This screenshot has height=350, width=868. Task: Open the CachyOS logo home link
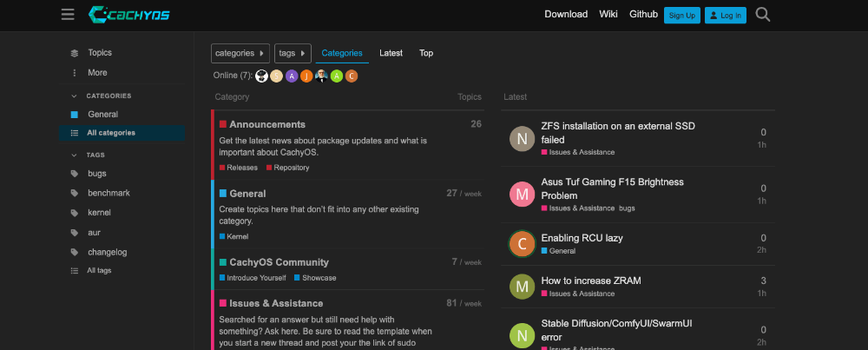[x=128, y=15]
